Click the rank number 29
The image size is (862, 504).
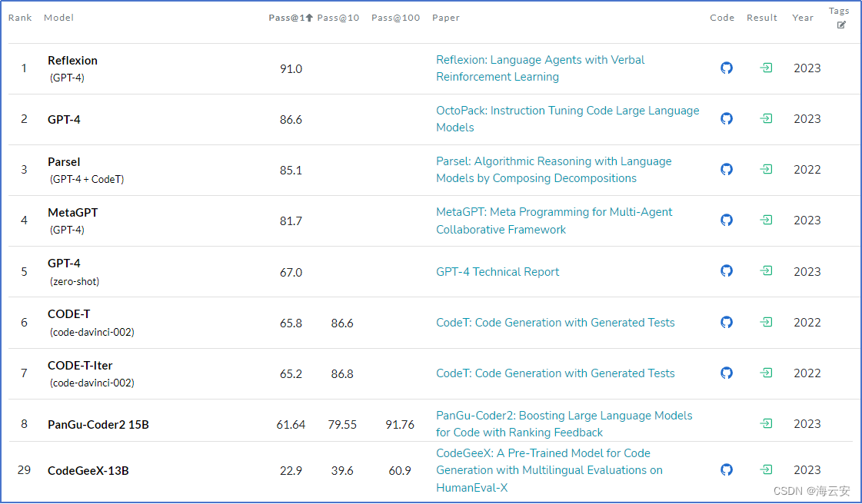tap(24, 470)
